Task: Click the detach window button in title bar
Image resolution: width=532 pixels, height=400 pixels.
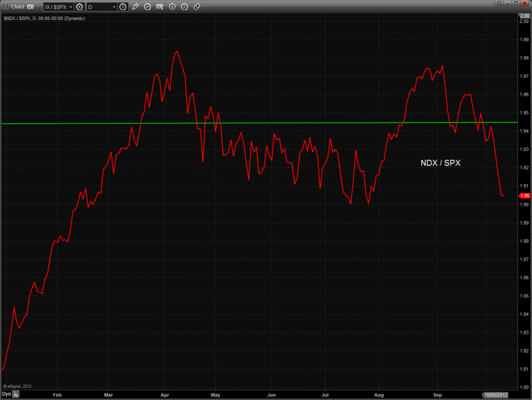Action: click(x=499, y=3)
